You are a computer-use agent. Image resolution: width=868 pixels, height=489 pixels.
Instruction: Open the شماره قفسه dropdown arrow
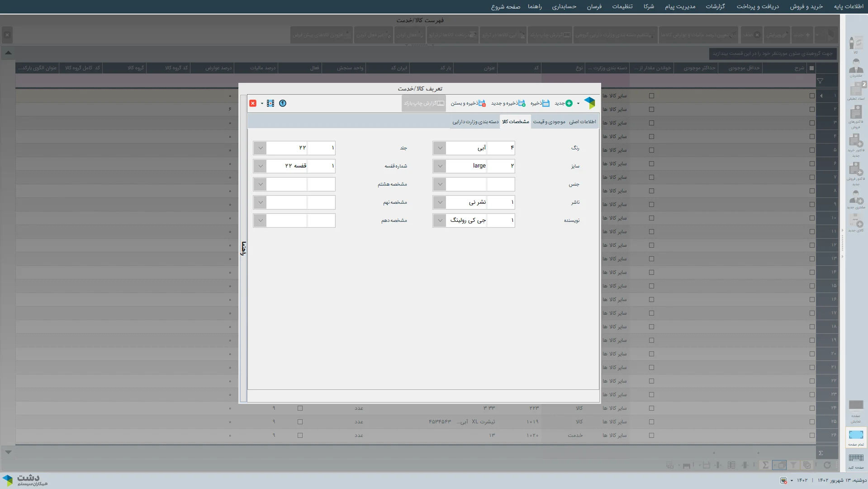(260, 166)
